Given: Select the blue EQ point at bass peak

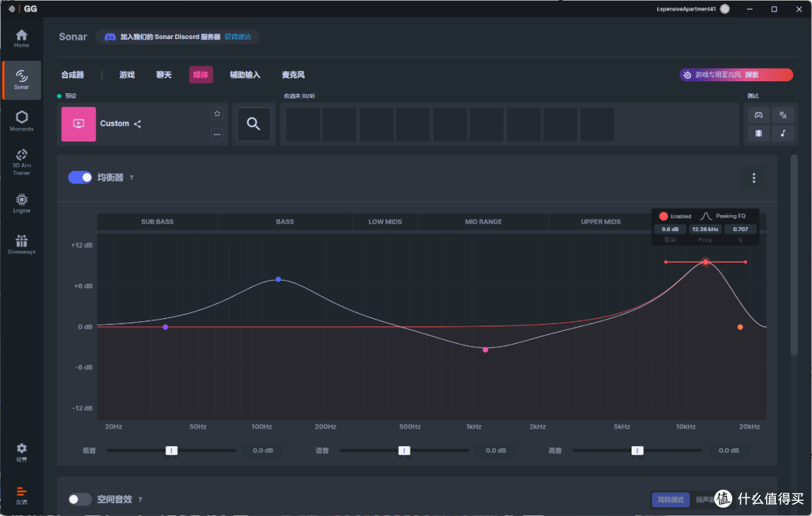Looking at the screenshot, I should click(279, 279).
